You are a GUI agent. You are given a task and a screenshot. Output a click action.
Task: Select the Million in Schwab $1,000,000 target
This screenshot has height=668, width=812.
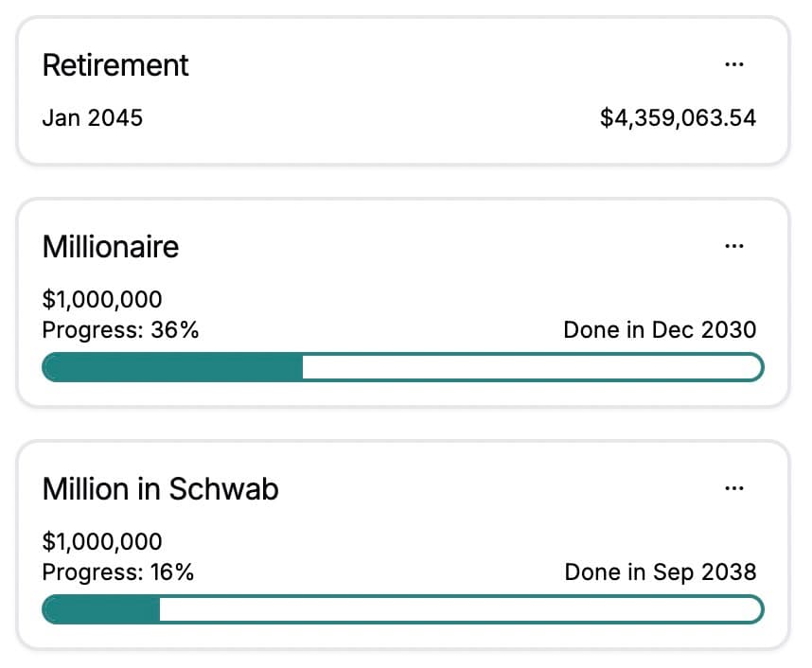pyautogui.click(x=102, y=542)
